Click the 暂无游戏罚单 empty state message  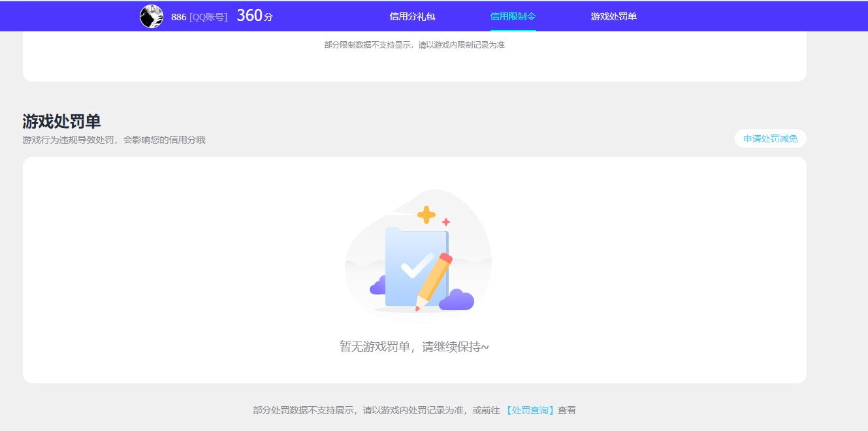coord(413,346)
